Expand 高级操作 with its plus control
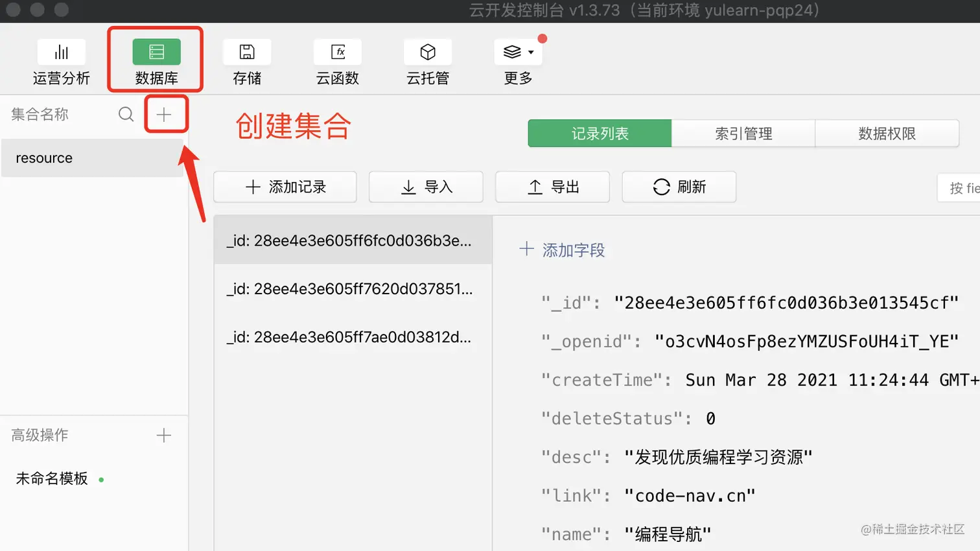This screenshot has height=551, width=980. point(164,435)
